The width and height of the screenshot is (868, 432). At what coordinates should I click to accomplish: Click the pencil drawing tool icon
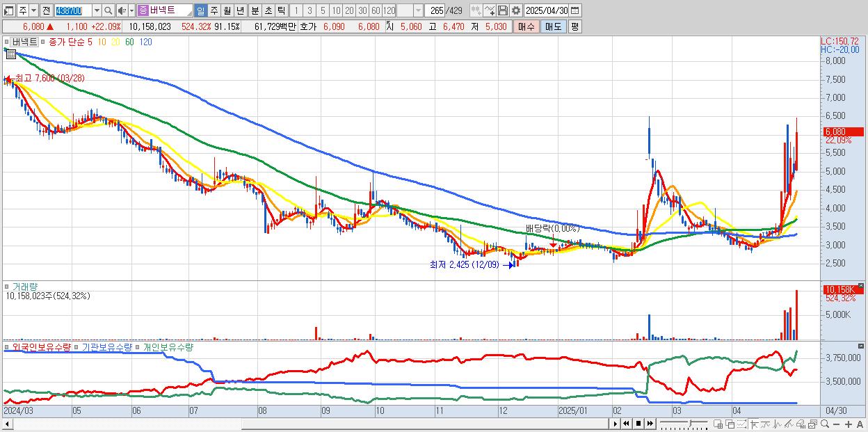[789, 424]
